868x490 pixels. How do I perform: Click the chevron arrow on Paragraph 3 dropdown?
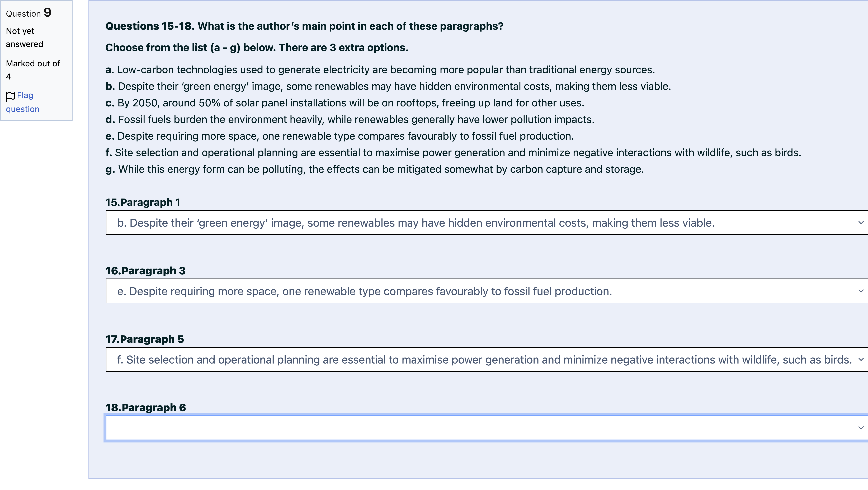[x=861, y=291]
